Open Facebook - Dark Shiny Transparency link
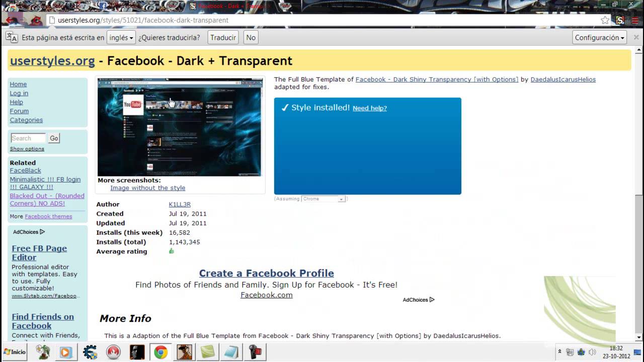This screenshot has width=644, height=362. pyautogui.click(x=437, y=79)
